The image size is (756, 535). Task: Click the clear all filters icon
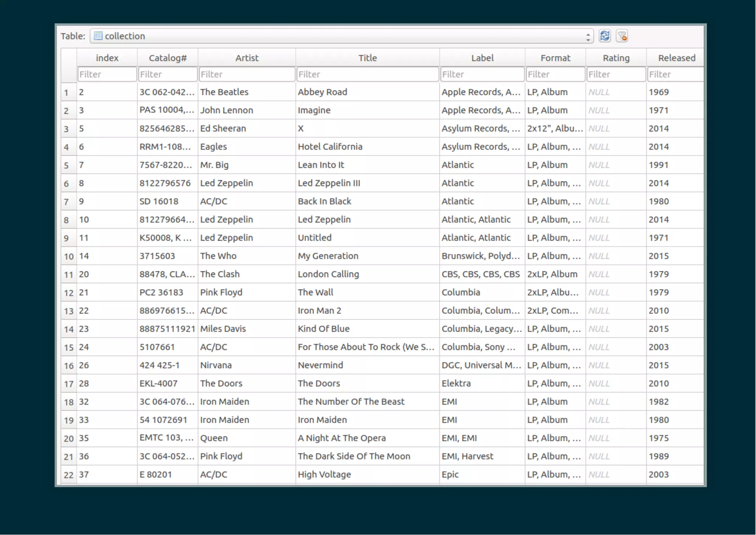pyautogui.click(x=622, y=36)
